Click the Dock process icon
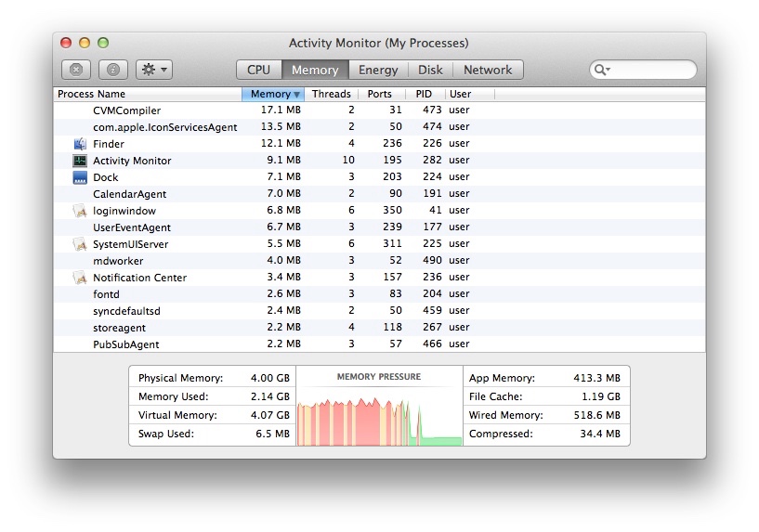 [80, 177]
